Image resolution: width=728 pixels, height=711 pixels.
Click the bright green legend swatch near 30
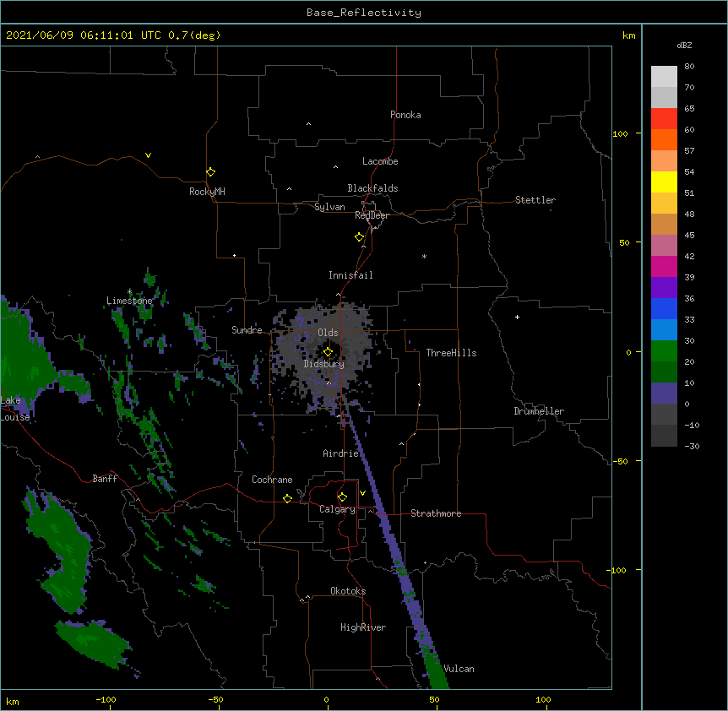click(664, 351)
